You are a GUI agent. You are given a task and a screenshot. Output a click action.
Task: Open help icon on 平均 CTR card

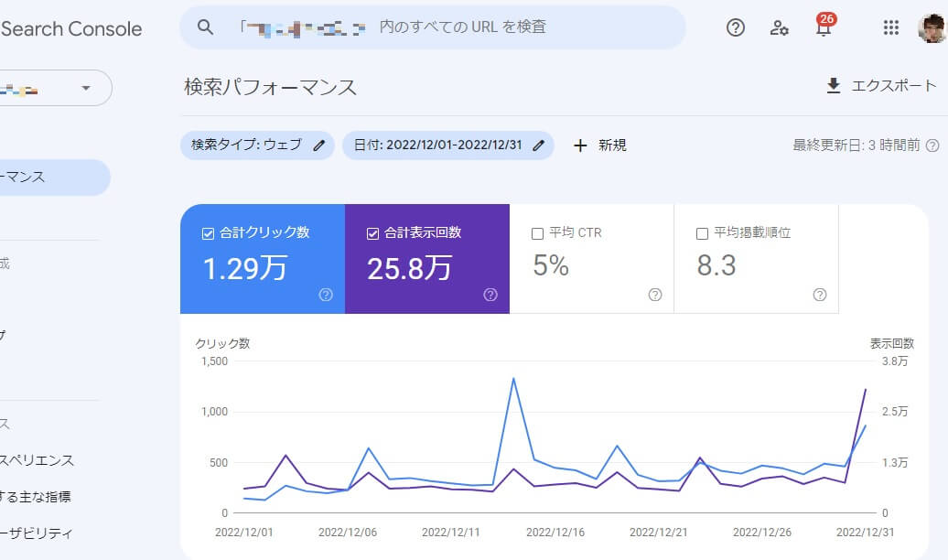pyautogui.click(x=655, y=295)
